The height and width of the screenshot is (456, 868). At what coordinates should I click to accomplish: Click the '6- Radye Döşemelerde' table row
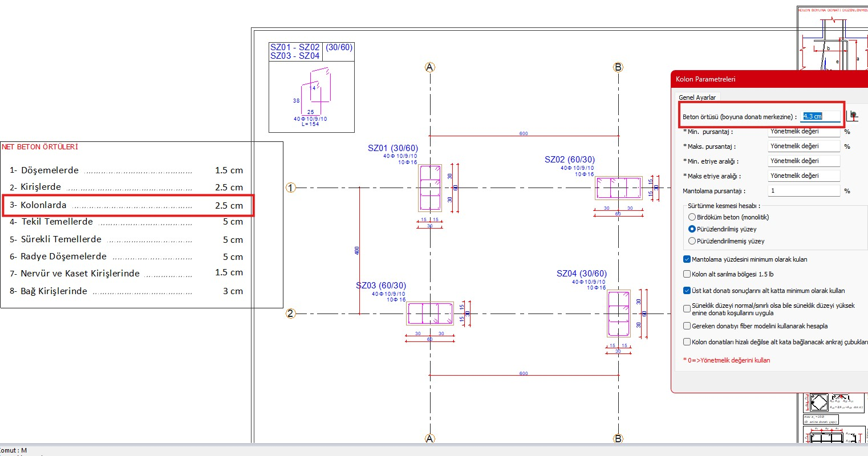(x=126, y=256)
